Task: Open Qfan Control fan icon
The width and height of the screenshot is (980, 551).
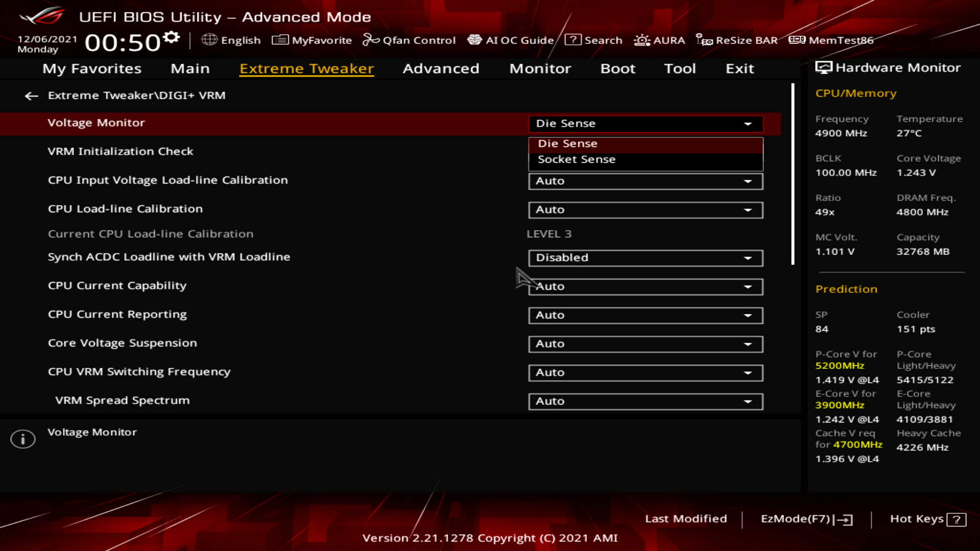Action: [x=371, y=40]
